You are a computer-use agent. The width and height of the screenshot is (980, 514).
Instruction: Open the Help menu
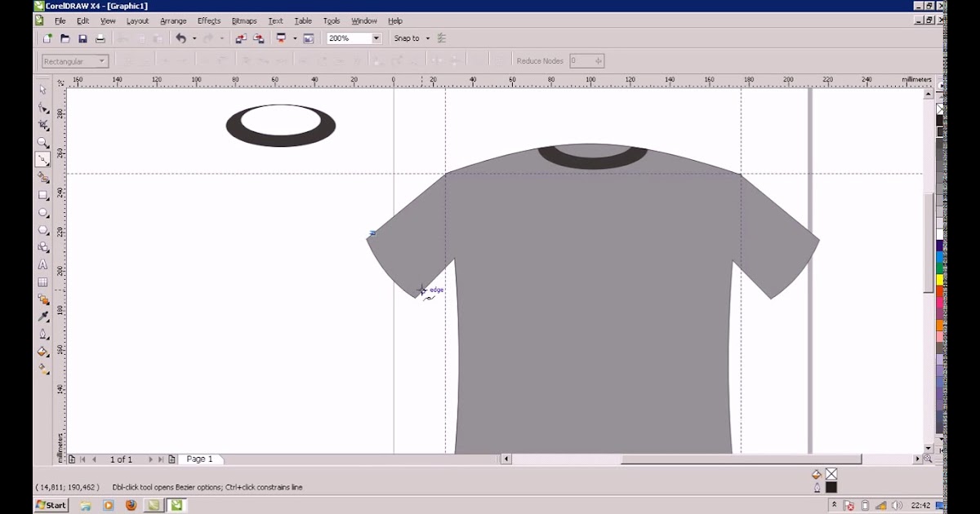(395, 20)
